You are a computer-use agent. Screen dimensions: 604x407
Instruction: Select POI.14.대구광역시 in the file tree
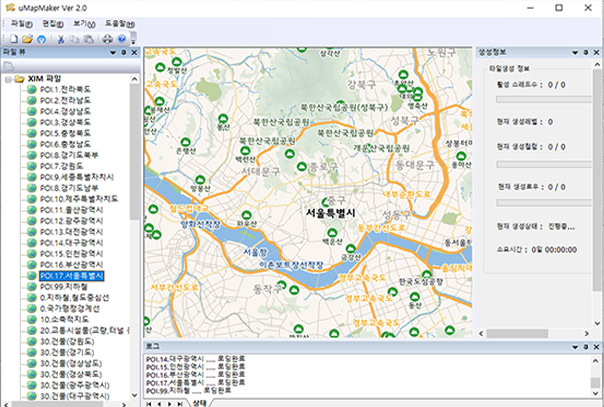(x=71, y=243)
